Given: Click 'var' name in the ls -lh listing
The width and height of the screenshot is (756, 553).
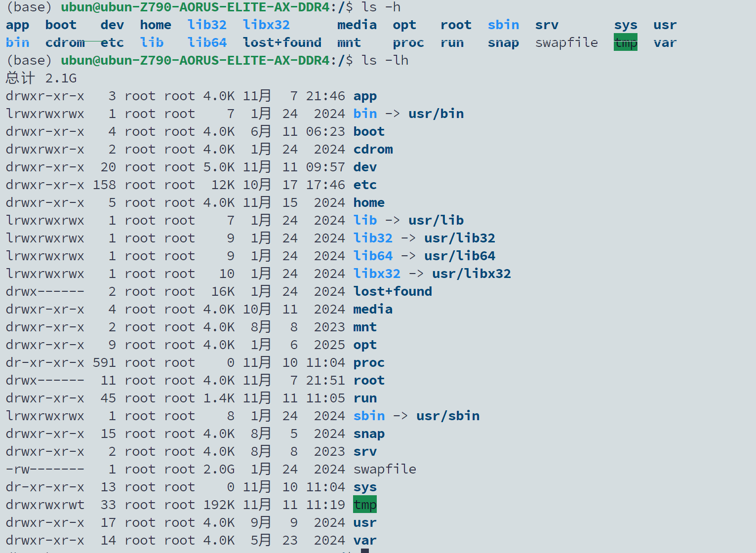Looking at the screenshot, I should point(365,541).
